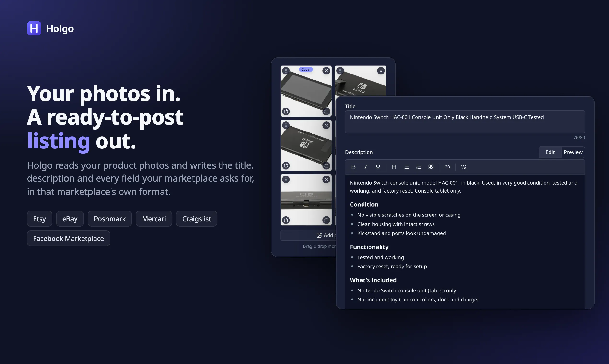This screenshot has width=609, height=364.
Task: Click the Underline icon in the editor toolbar
Action: 378,167
